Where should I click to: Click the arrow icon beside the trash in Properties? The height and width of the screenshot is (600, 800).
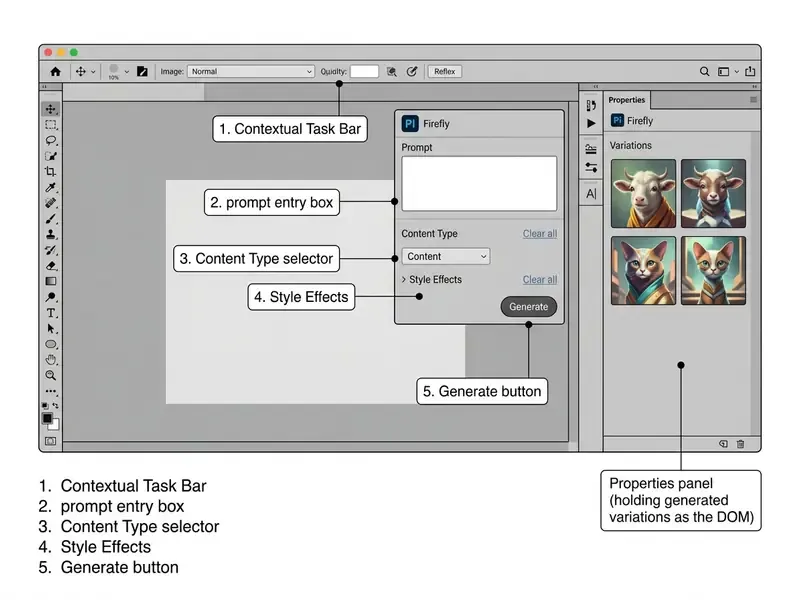point(723,444)
